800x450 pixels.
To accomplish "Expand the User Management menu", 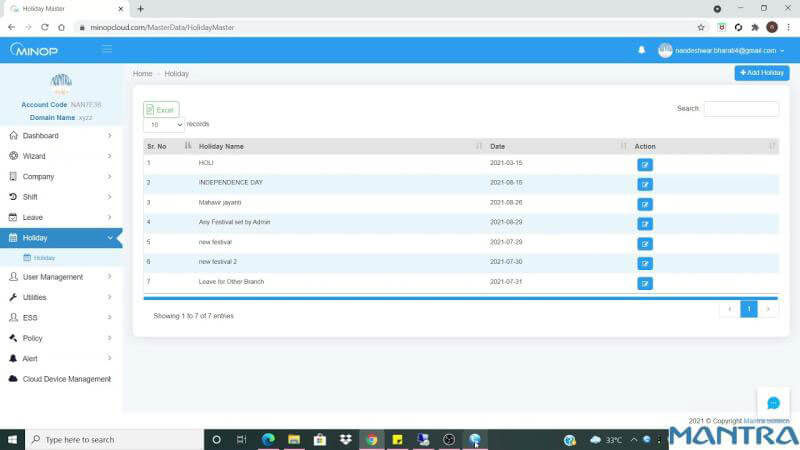I will [x=61, y=277].
